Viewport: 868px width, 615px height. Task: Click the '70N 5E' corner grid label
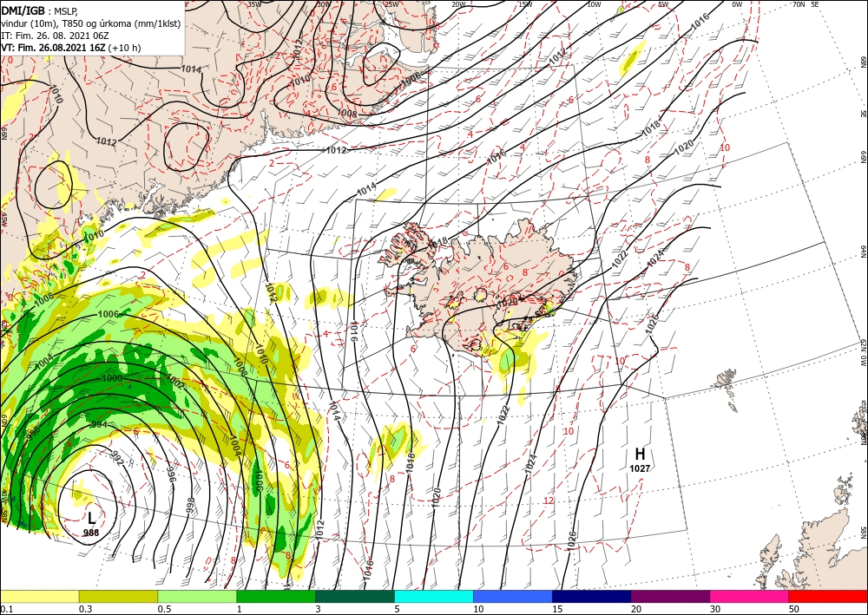806,4
